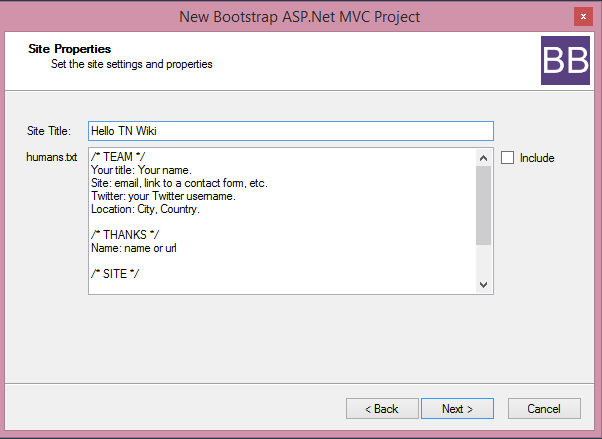This screenshot has width=602, height=439.
Task: Close the New Bootstrap project dialog
Action: 583,17
